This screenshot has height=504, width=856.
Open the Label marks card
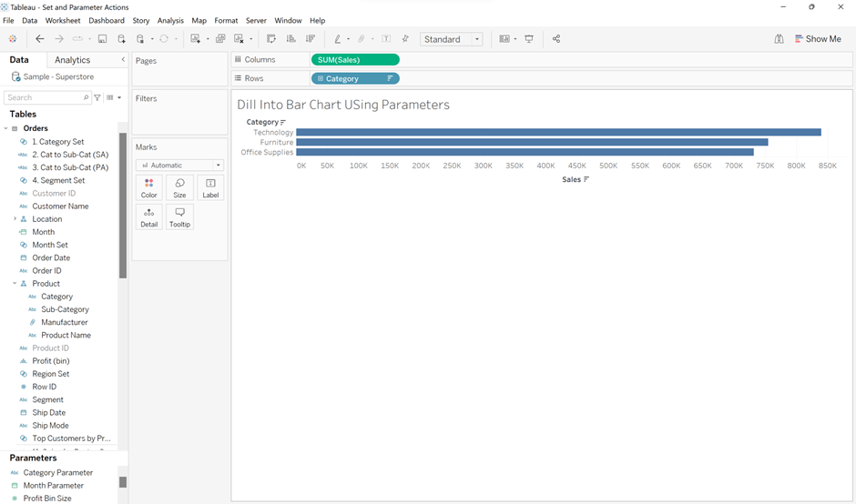[x=210, y=187]
